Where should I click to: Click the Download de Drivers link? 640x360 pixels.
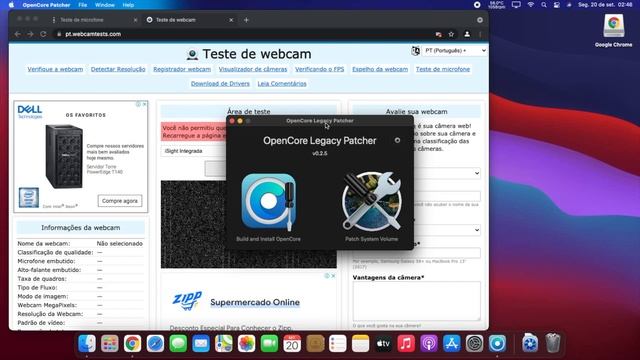[x=220, y=84]
